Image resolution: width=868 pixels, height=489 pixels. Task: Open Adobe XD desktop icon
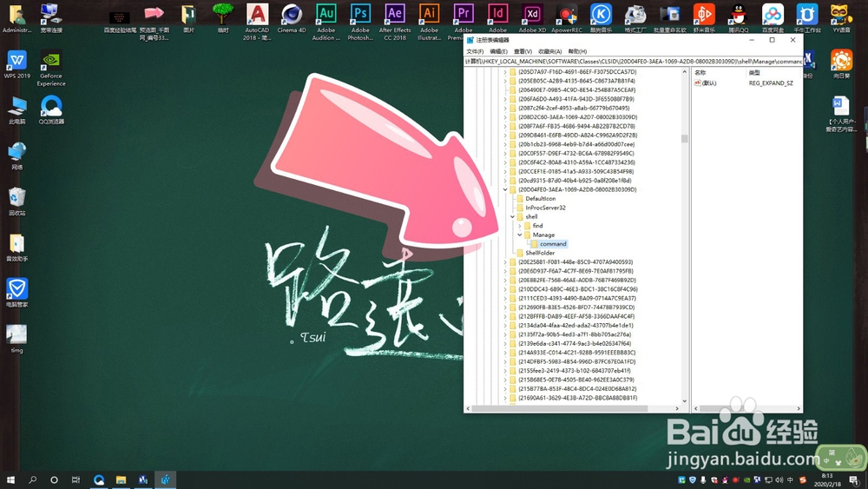pyautogui.click(x=532, y=18)
